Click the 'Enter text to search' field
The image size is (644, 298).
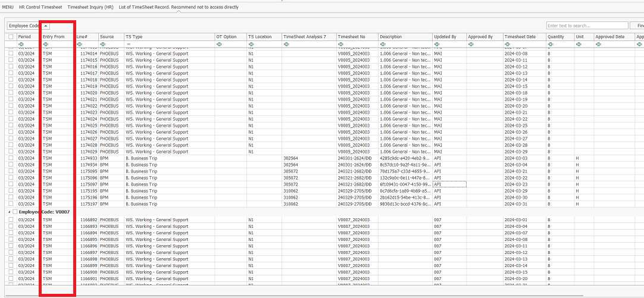587,26
